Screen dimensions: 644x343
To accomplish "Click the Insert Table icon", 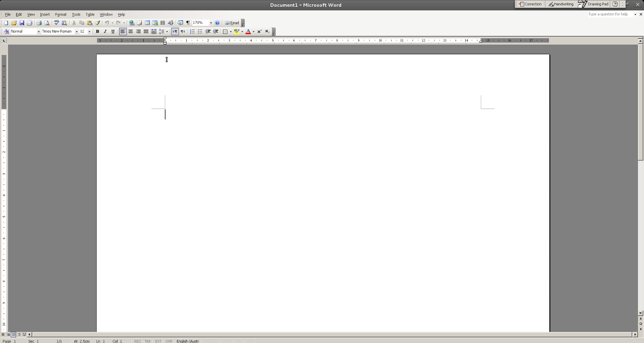I will point(147,23).
